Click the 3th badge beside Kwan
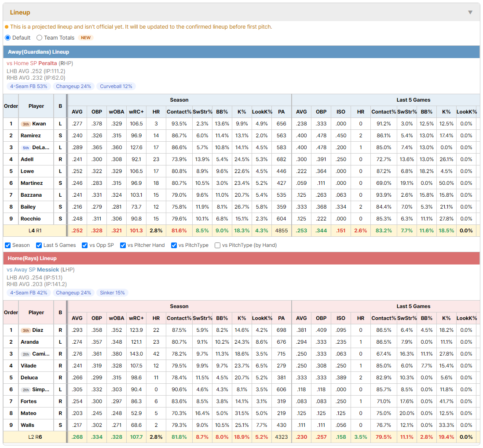 coord(26,124)
